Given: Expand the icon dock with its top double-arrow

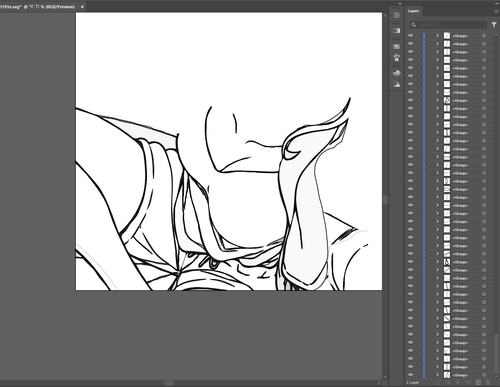Looking at the screenshot, I should point(400,3).
